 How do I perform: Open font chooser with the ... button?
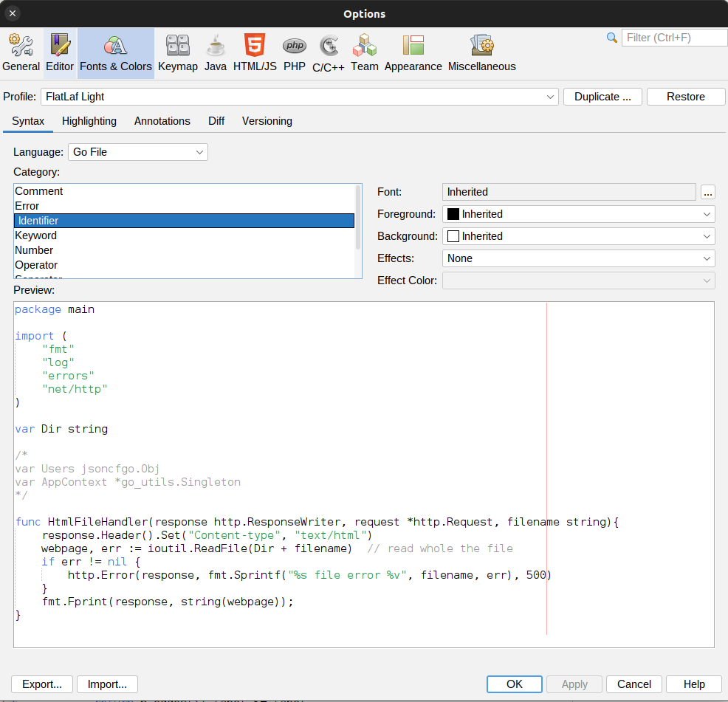pyautogui.click(x=707, y=192)
